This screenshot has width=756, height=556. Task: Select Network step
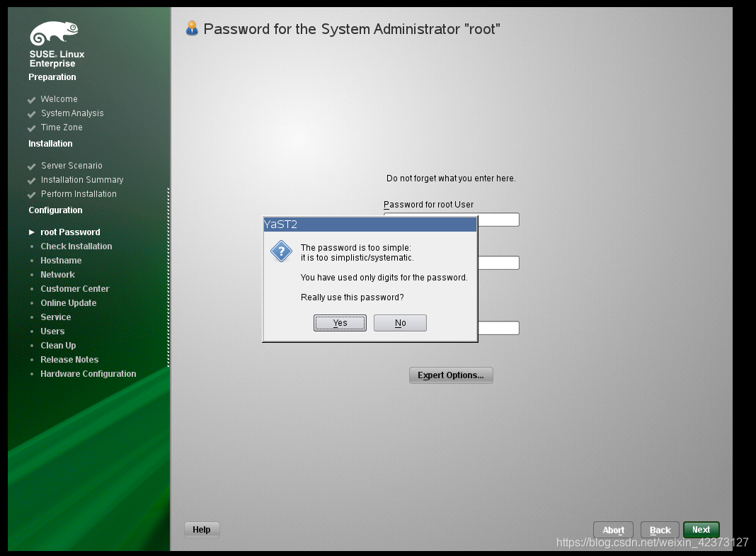[x=57, y=274]
